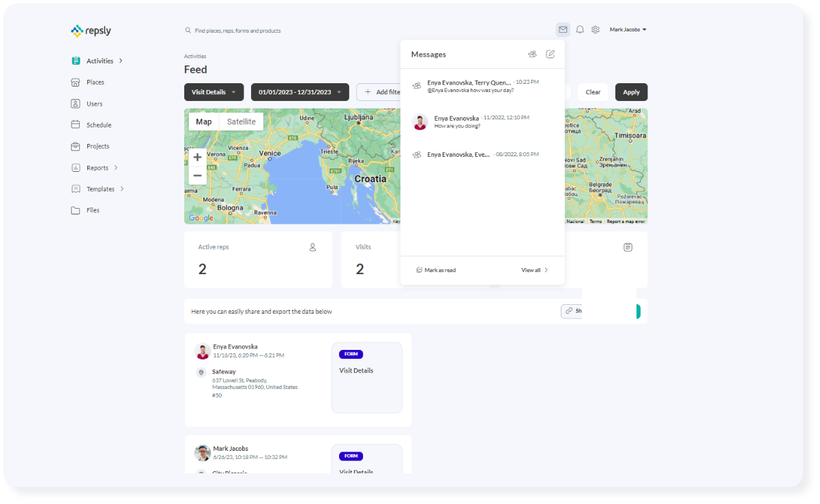Viewport: 820px width, 504px height.
Task: Click the compose new message icon
Action: pos(551,54)
